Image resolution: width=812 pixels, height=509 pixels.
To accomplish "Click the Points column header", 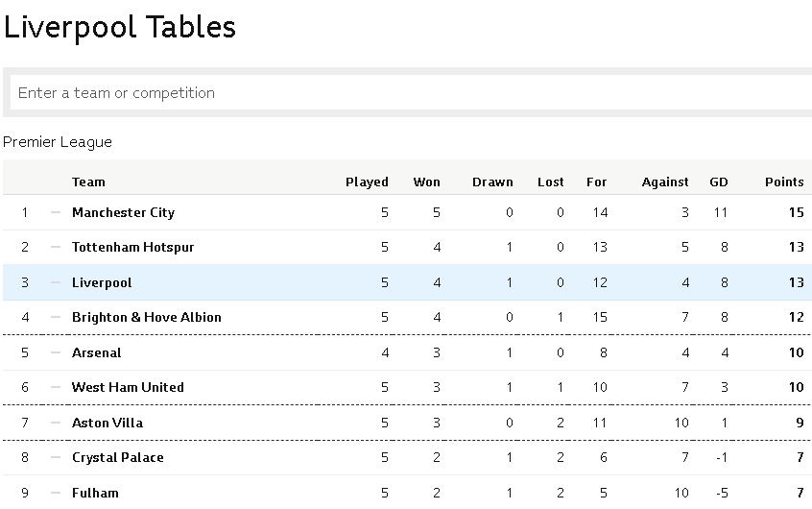I will click(x=784, y=182).
